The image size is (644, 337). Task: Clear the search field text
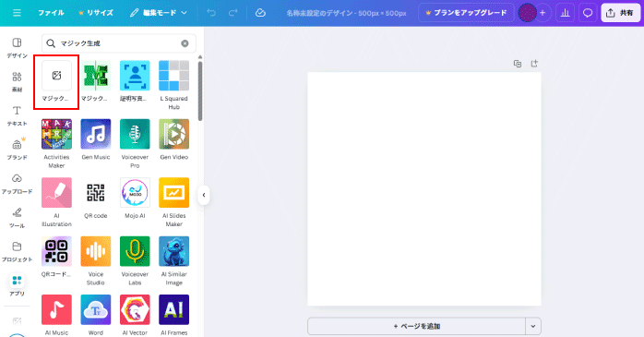(x=185, y=43)
